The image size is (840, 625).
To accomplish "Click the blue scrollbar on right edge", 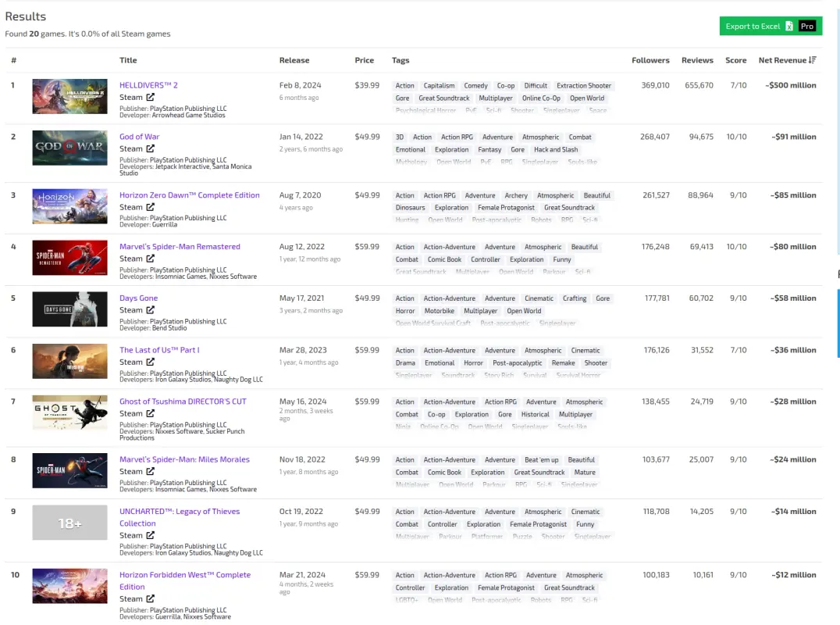I will [838, 323].
